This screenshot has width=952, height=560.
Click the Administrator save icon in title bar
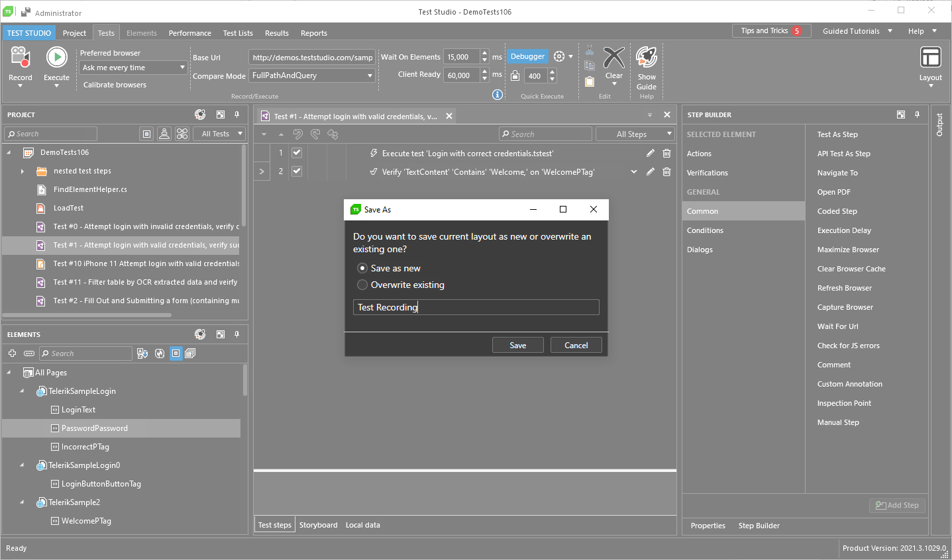pyautogui.click(x=26, y=12)
